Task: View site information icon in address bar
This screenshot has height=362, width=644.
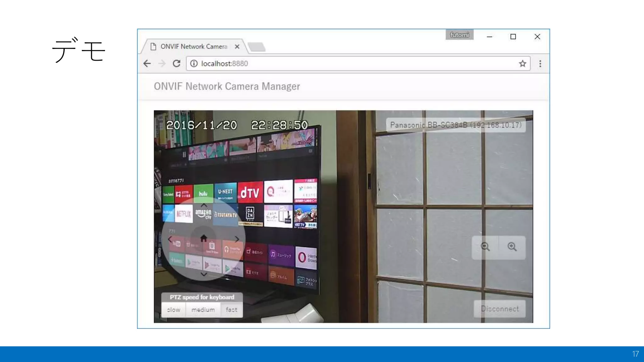Action: click(x=194, y=63)
